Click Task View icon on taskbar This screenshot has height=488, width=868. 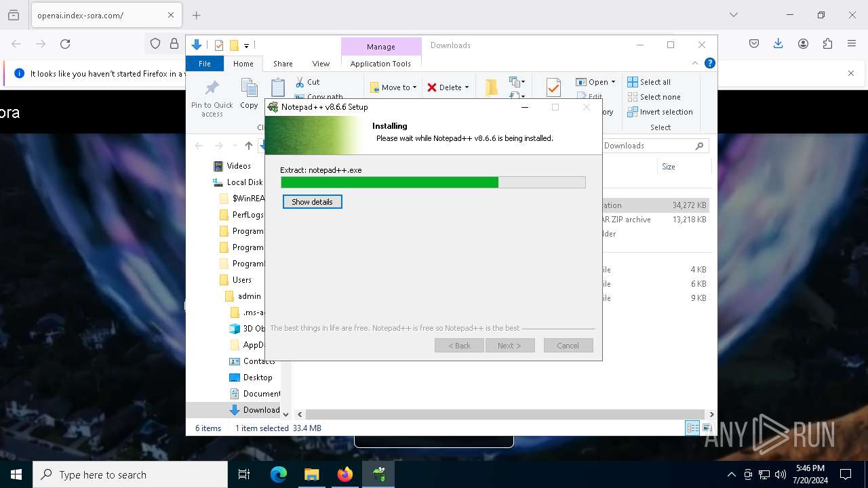244,474
